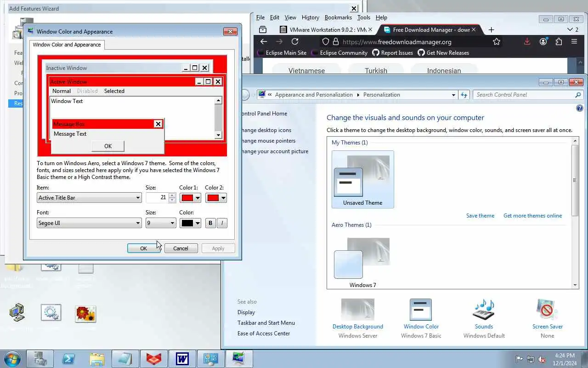The image size is (588, 368).
Task: Open the font Size dropdown showing 9
Action: tap(161, 223)
